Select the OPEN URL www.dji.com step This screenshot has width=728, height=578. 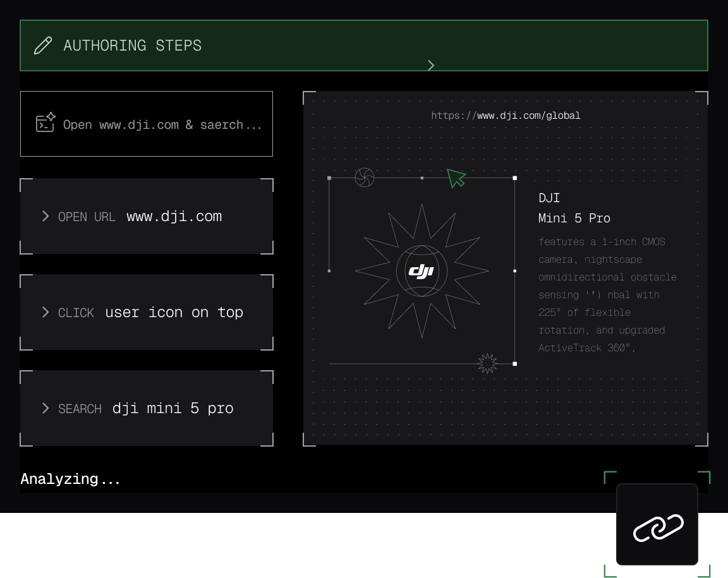click(147, 216)
